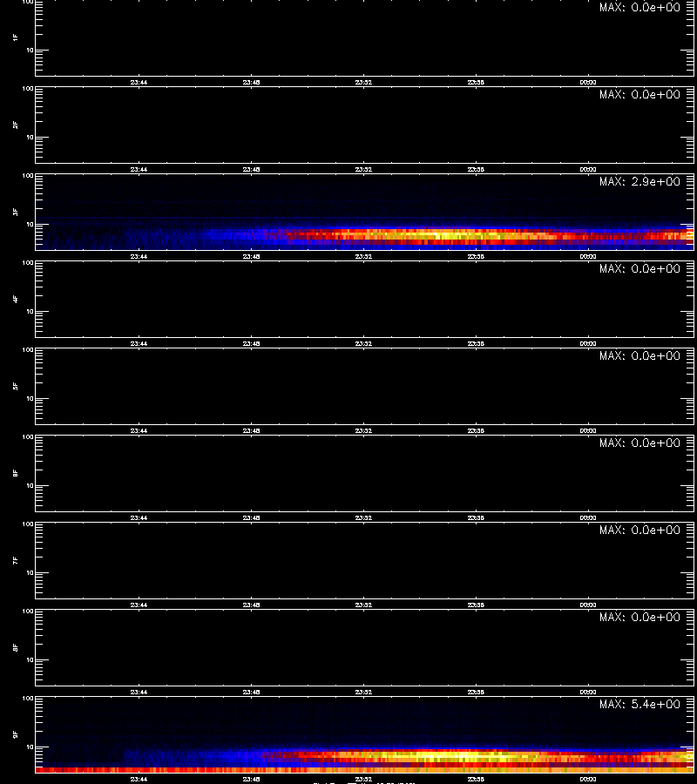The width and height of the screenshot is (697, 784).
Task: Click the bright yellow peak in panel 3F spectrogram
Action: click(445, 234)
